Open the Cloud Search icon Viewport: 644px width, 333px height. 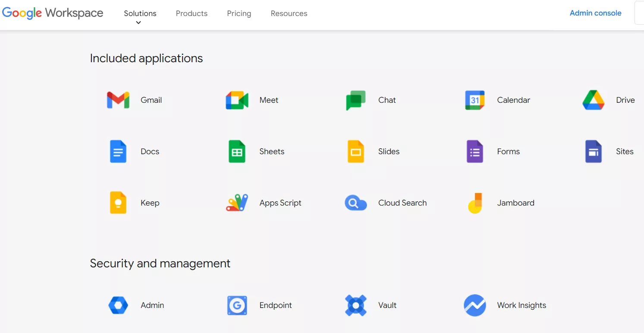356,203
